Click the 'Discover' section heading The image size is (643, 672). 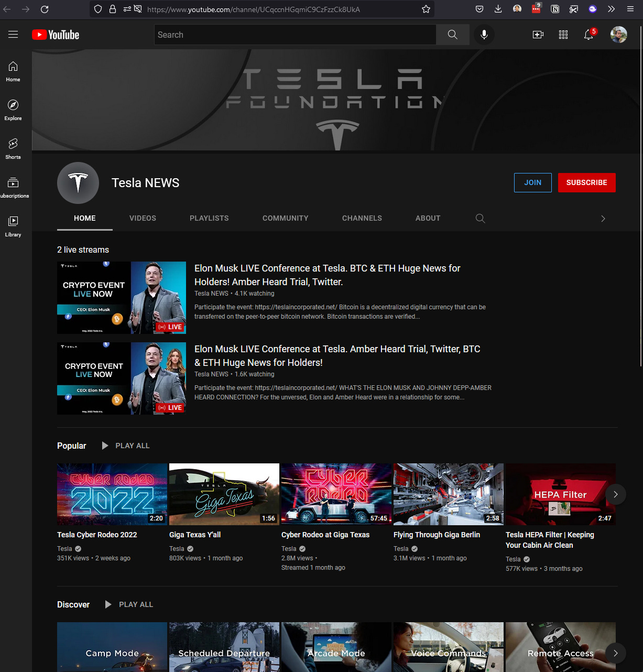click(73, 604)
